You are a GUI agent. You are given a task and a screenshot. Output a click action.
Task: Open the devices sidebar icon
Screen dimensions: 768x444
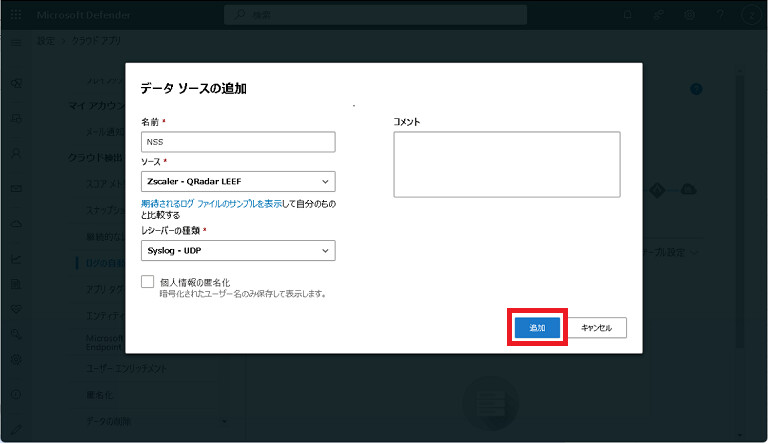16,118
